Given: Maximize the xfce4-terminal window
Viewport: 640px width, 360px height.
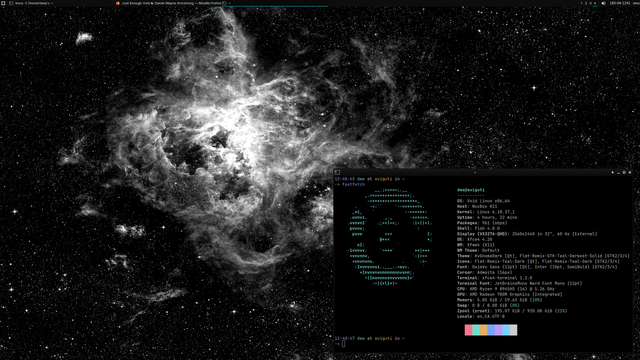Looking at the screenshot, I should click(624, 172).
